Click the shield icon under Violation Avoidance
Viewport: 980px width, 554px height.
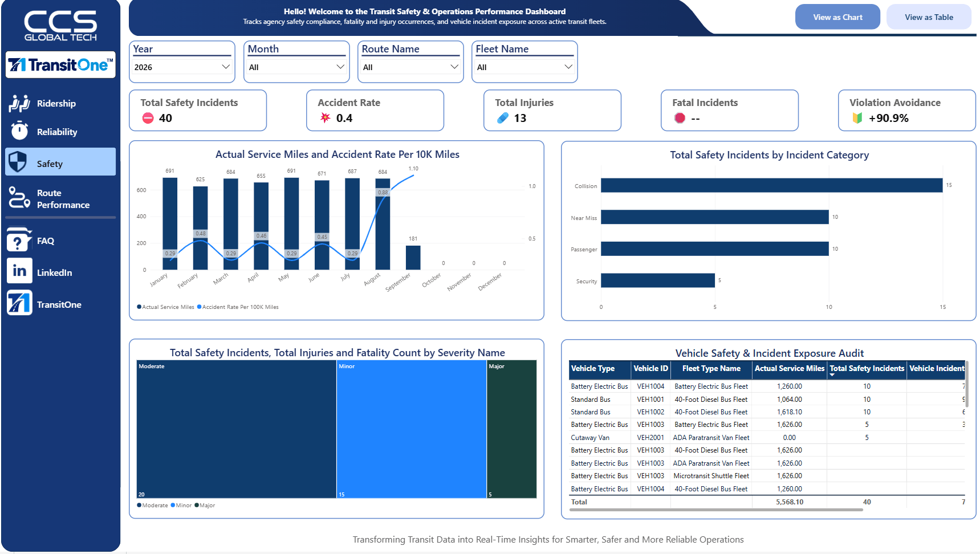click(857, 118)
